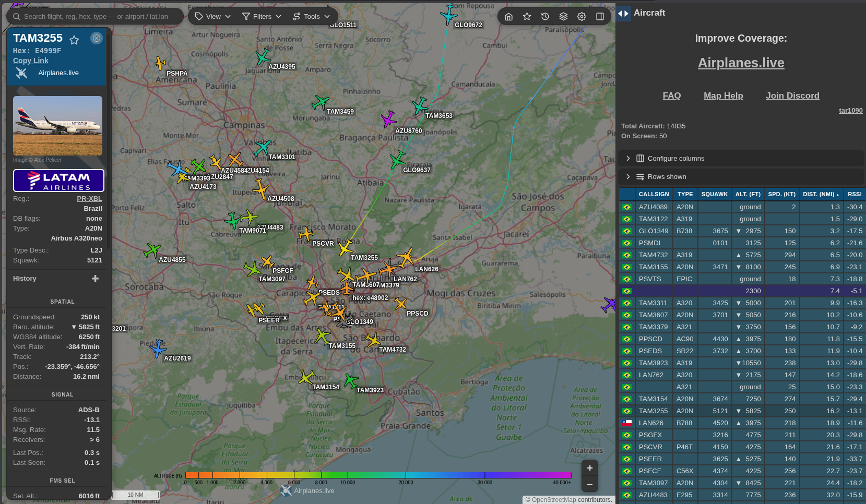
Task: Select the PPSCD aircraft icon
Action: 400,303
